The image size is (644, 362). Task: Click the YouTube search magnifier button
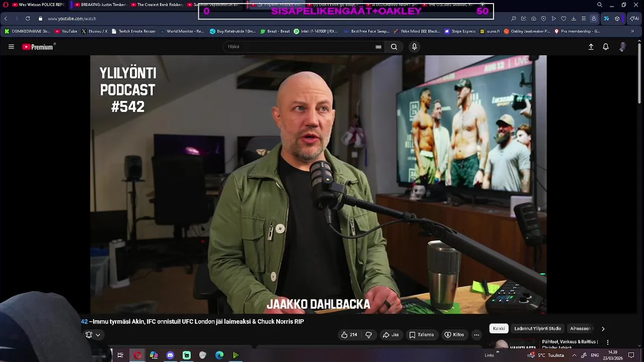click(394, 47)
